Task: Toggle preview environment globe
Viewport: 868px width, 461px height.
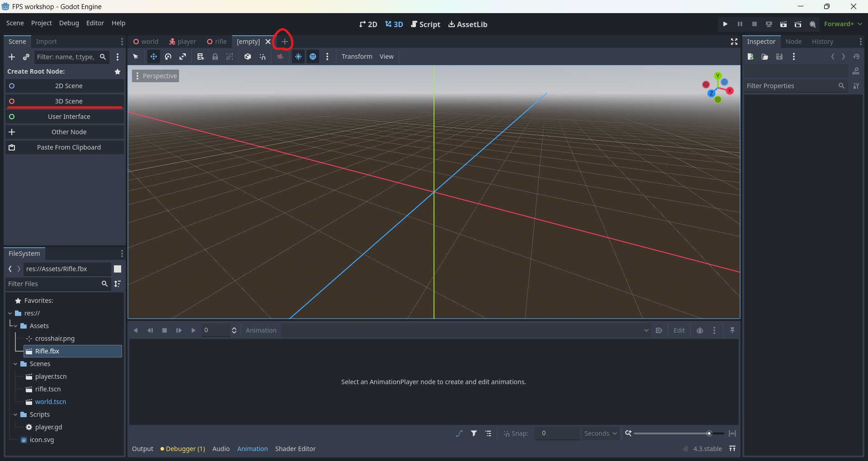Action: [313, 56]
